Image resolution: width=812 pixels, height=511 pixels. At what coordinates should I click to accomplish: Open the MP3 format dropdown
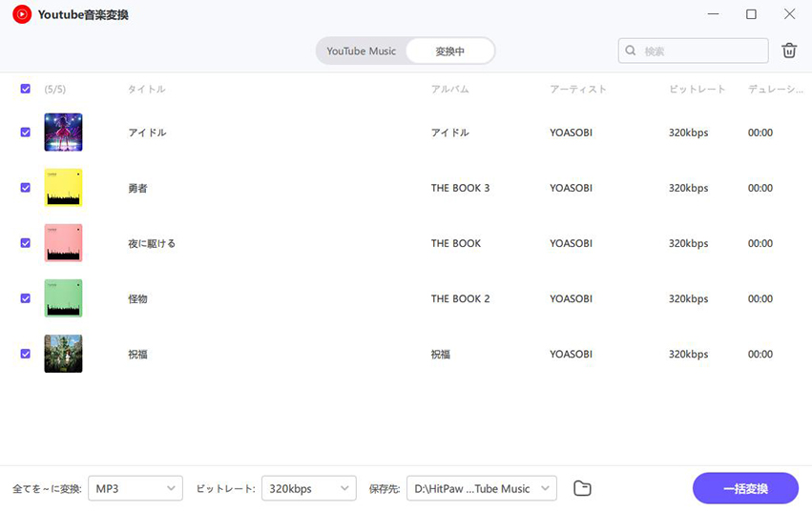coord(135,488)
